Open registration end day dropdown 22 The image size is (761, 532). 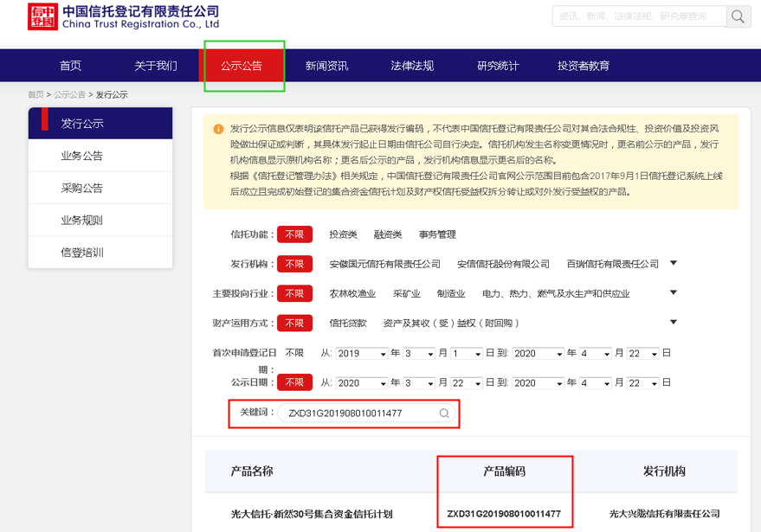click(x=642, y=354)
